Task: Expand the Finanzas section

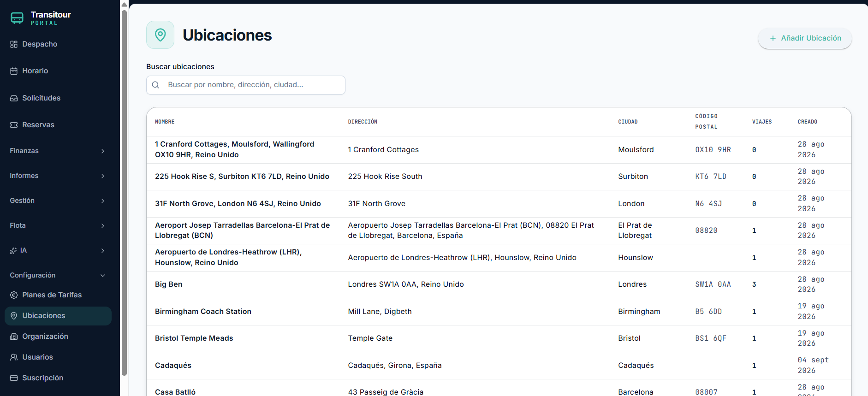Action: pyautogui.click(x=58, y=151)
